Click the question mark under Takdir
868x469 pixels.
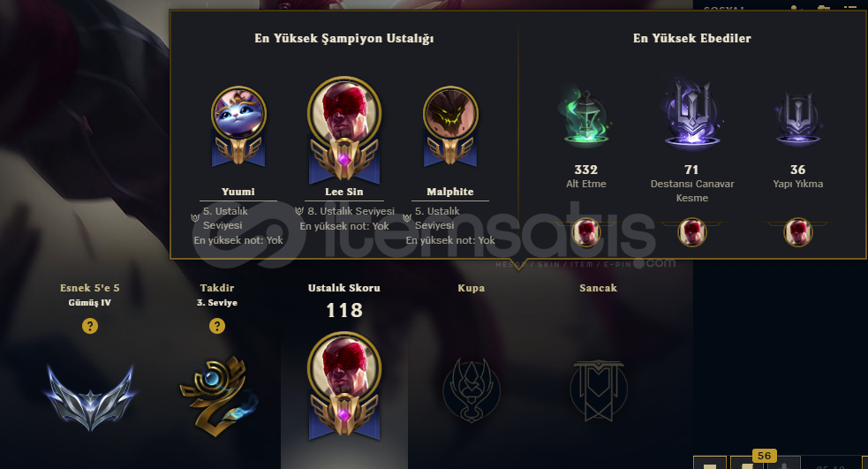[x=217, y=326]
